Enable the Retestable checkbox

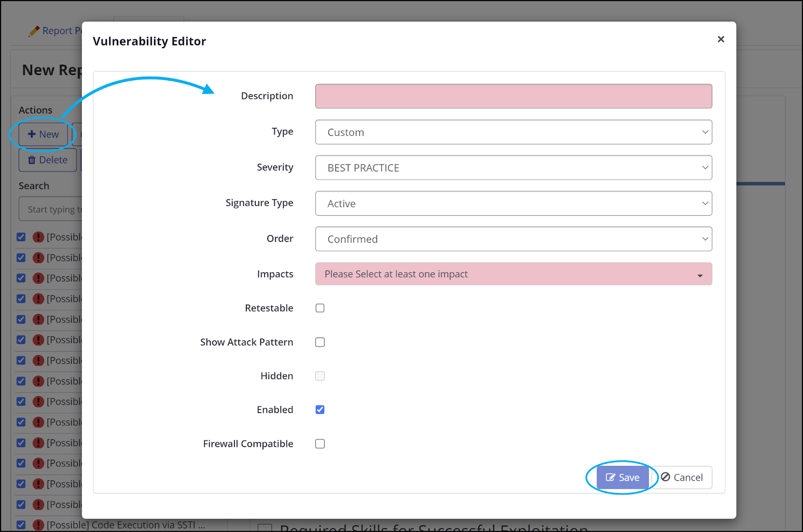point(320,308)
